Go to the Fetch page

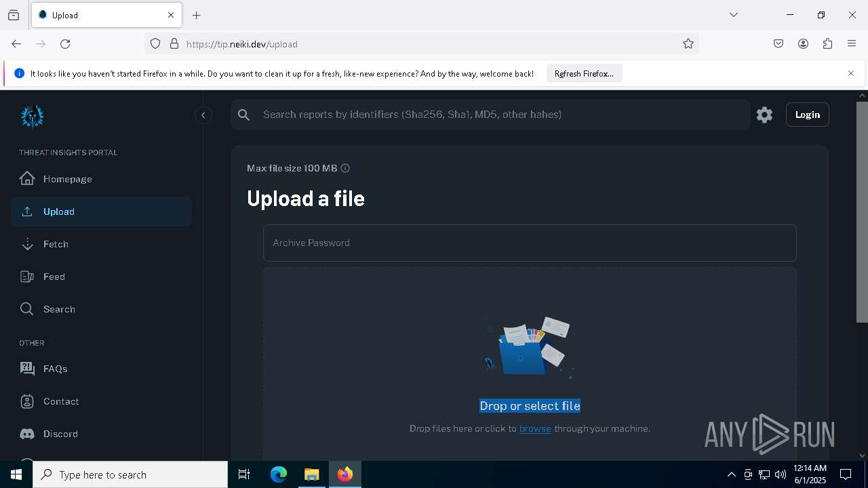(x=101, y=244)
